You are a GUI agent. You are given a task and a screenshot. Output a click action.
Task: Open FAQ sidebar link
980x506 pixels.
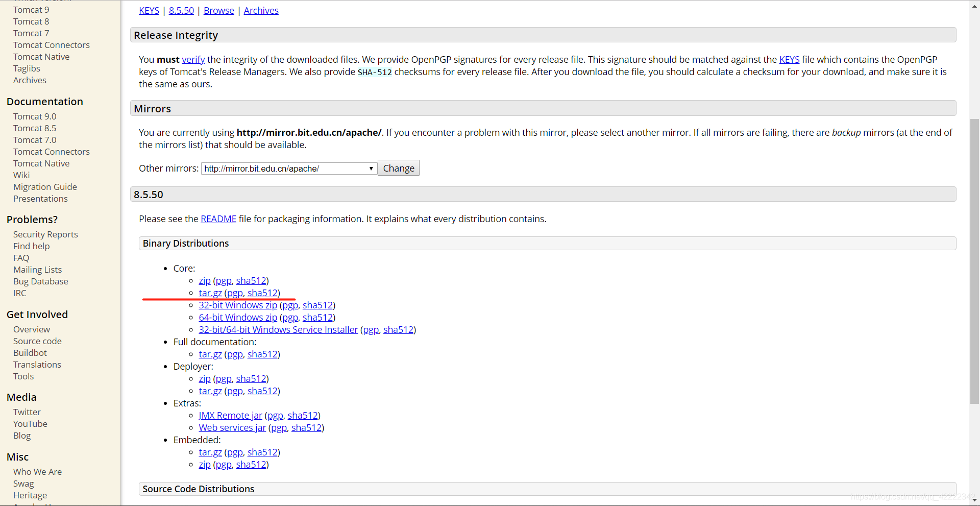(21, 258)
